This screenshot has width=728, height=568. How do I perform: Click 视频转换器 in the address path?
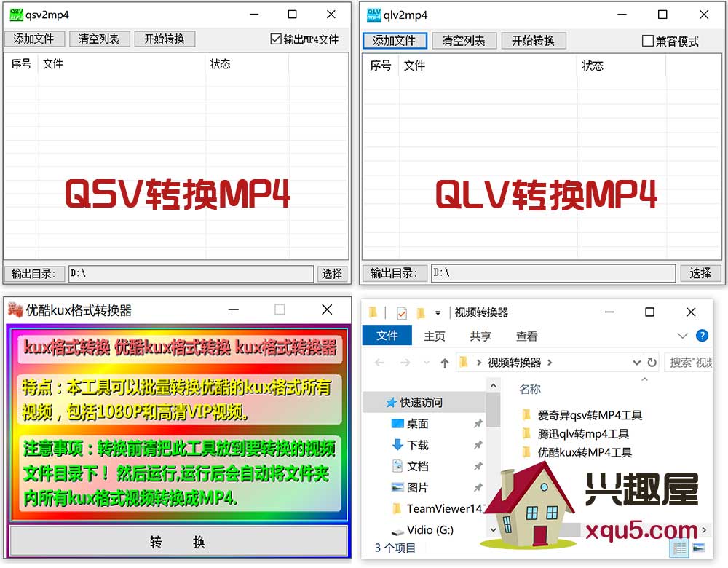coord(514,362)
